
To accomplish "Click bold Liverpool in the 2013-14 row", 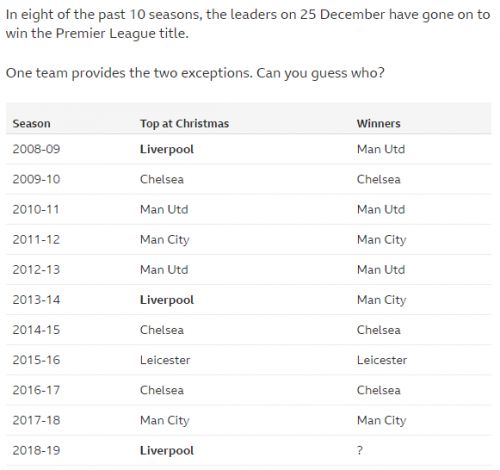I will (167, 300).
